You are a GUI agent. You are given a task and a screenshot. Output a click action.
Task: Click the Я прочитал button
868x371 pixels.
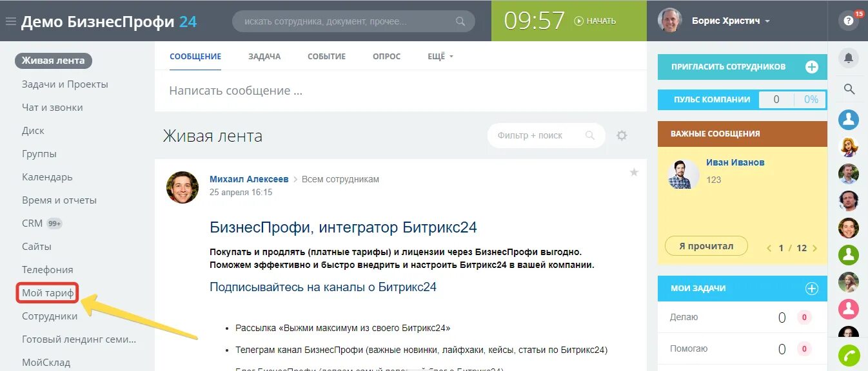(x=706, y=246)
